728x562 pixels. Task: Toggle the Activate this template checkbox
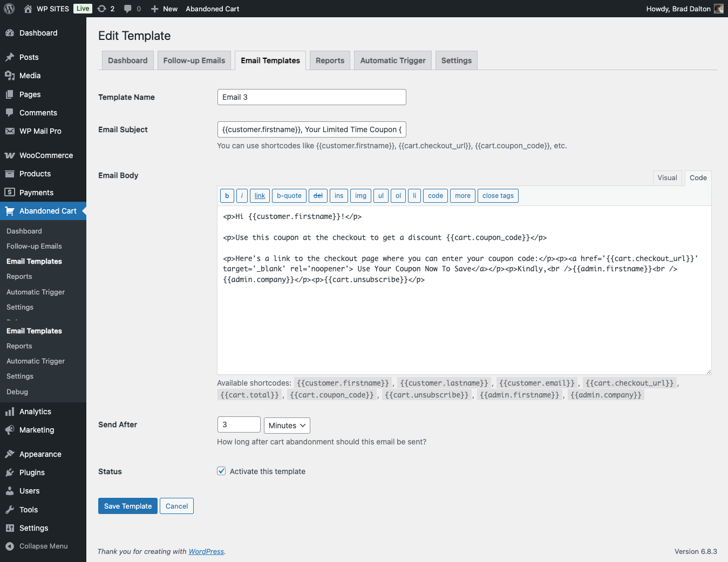point(221,471)
